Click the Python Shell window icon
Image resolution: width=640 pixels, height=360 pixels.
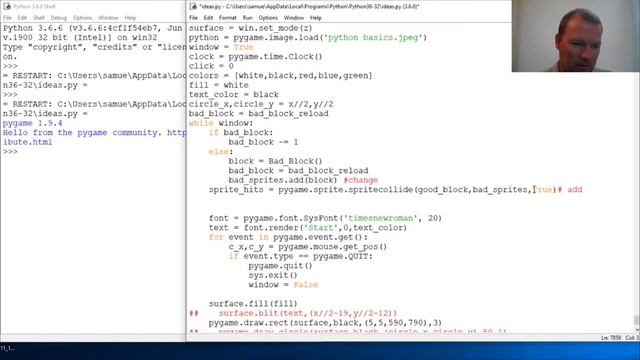coord(7,6)
